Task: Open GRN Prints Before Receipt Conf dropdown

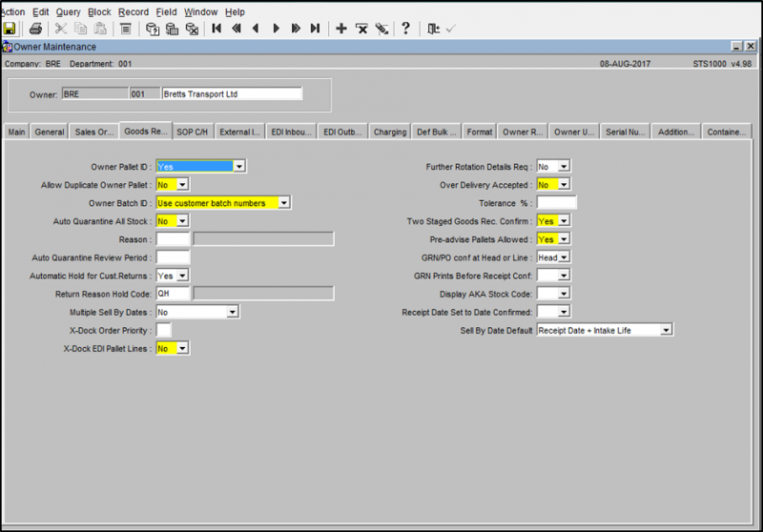Action: pyautogui.click(x=564, y=276)
